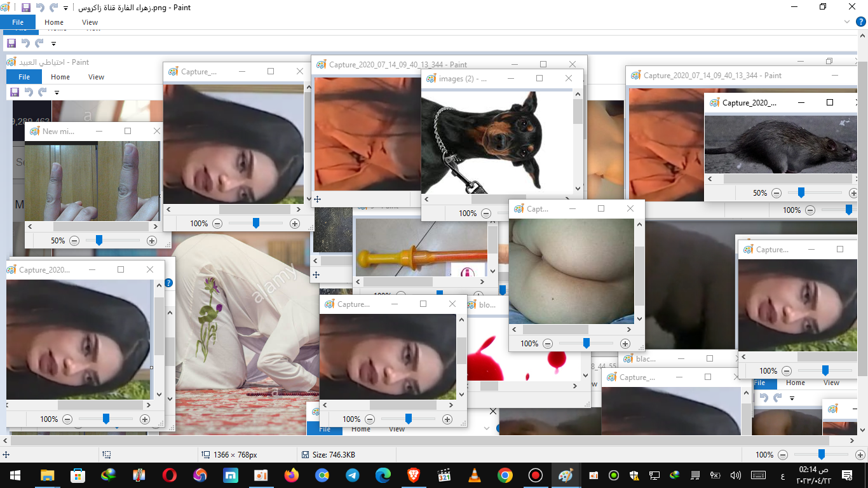
Task: Click the Redo arrow in the title bar
Action: pos(54,8)
